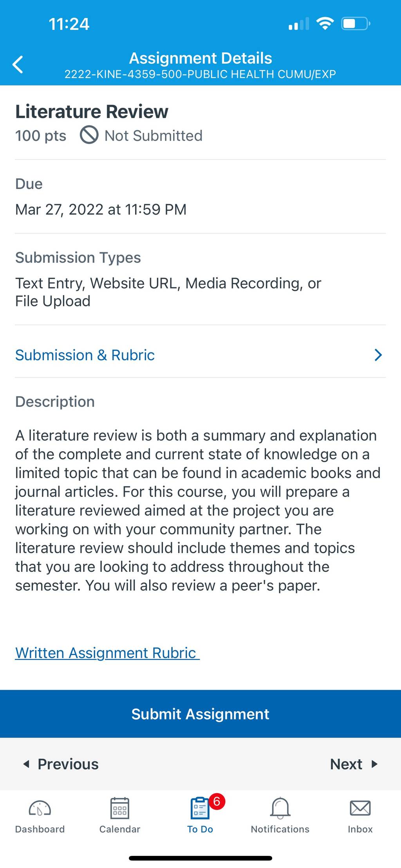Go to Previous assignment arrow
The width and height of the screenshot is (401, 868).
coord(26,764)
